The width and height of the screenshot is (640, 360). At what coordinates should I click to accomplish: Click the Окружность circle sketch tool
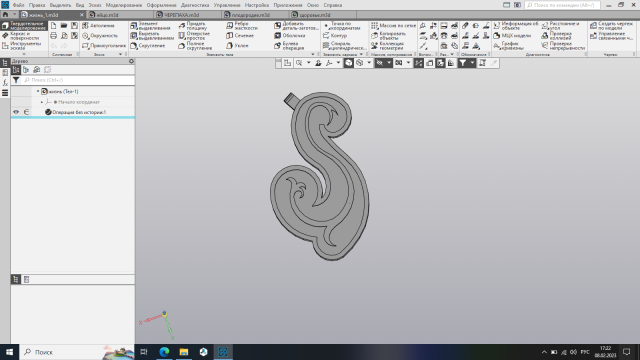pos(100,36)
